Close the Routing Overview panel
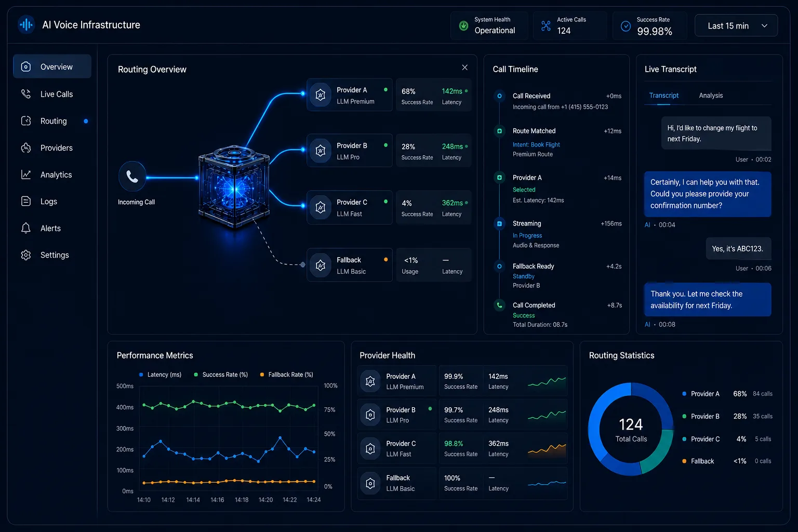This screenshot has height=532, width=798. [x=464, y=68]
